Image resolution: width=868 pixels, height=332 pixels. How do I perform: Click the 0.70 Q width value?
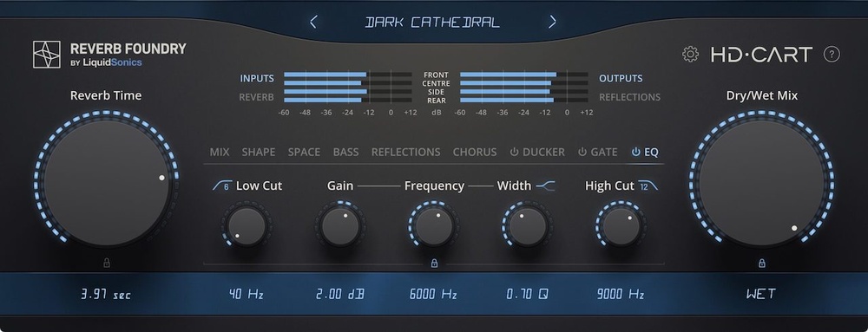[x=528, y=295]
